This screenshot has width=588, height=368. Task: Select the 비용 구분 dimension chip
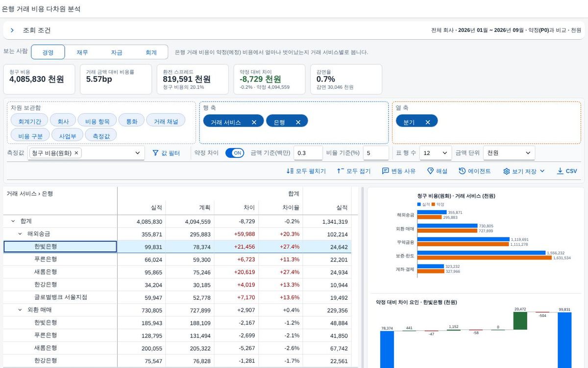[x=30, y=135]
